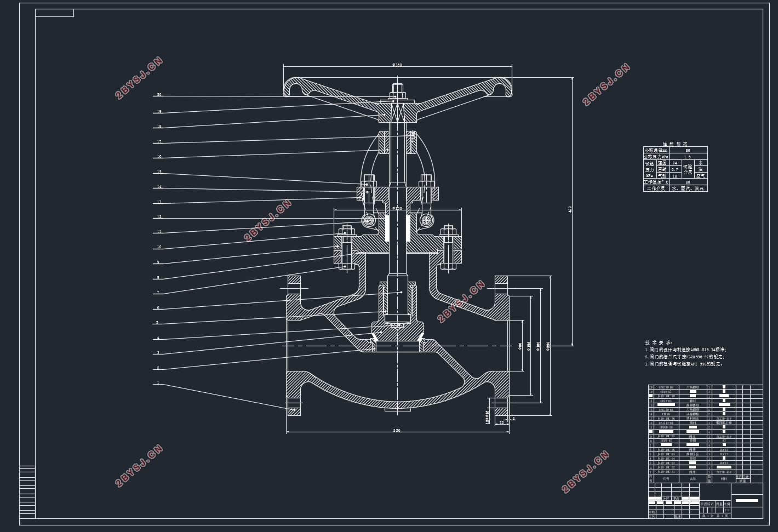This screenshot has height=532, width=778.
Task: Select the 空气 test medium cell
Action: (701, 175)
